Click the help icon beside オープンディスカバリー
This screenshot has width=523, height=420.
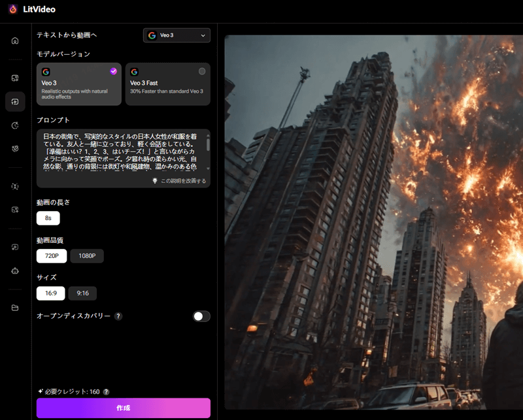(118, 316)
